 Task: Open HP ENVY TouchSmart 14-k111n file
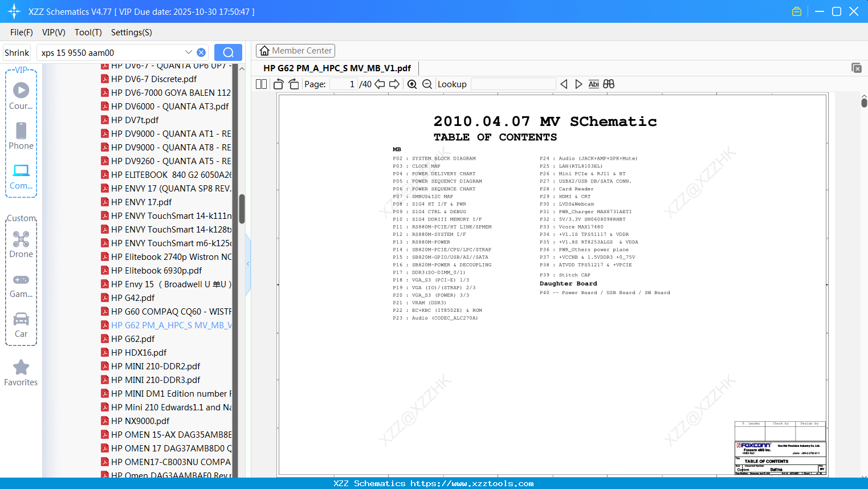point(166,216)
